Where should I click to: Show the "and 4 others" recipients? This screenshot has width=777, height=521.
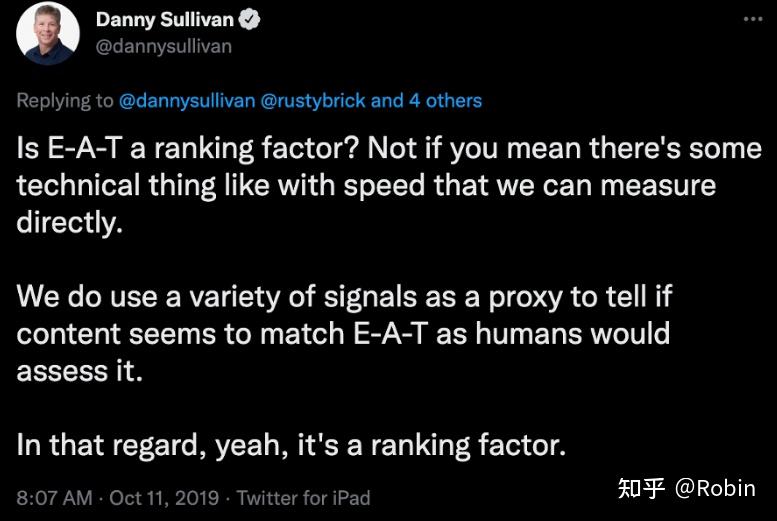point(426,101)
